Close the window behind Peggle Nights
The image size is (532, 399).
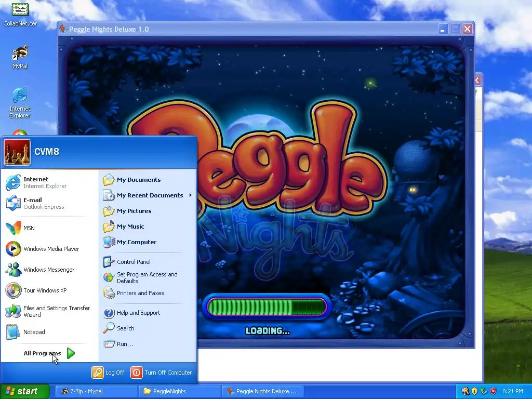478,81
